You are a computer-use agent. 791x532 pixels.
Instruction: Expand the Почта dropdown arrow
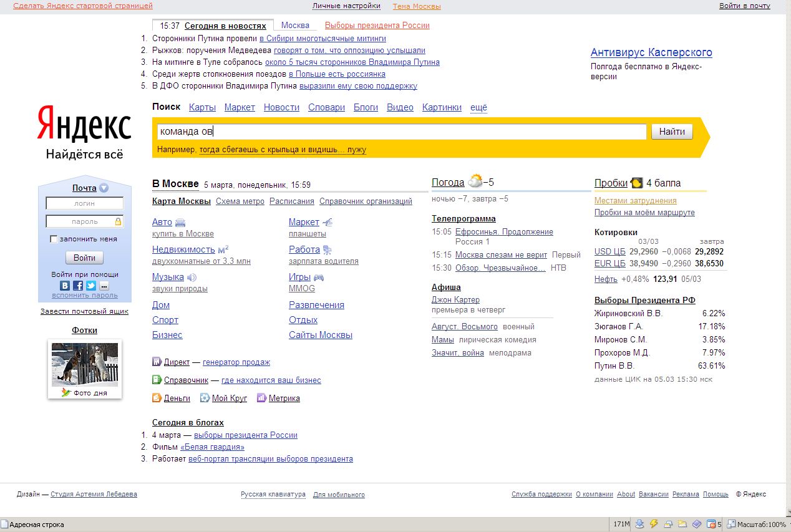104,188
